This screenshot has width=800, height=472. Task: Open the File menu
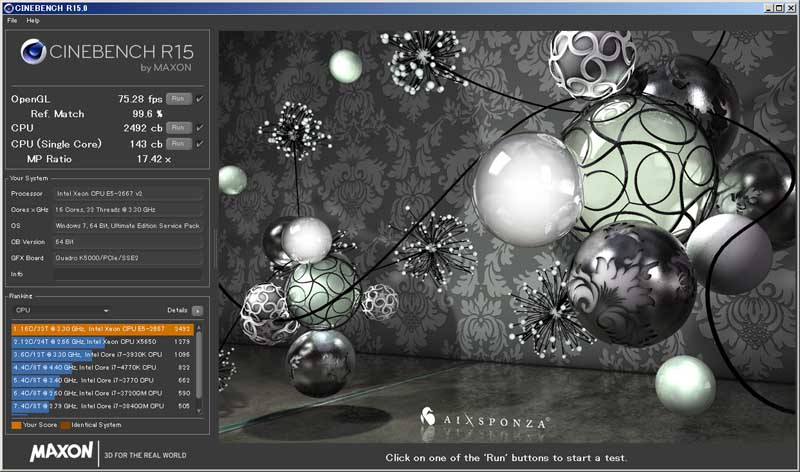tap(12, 20)
